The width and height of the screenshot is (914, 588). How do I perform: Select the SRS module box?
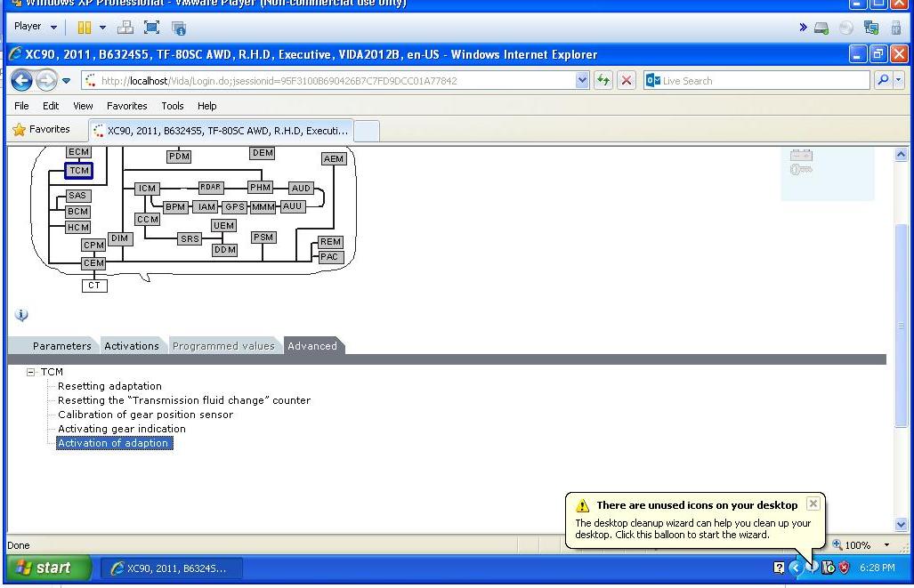[190, 239]
